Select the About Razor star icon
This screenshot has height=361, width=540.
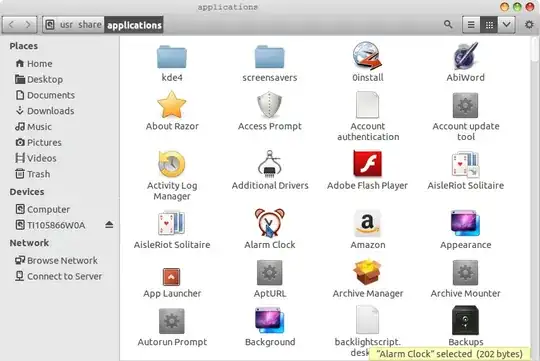[x=172, y=105]
